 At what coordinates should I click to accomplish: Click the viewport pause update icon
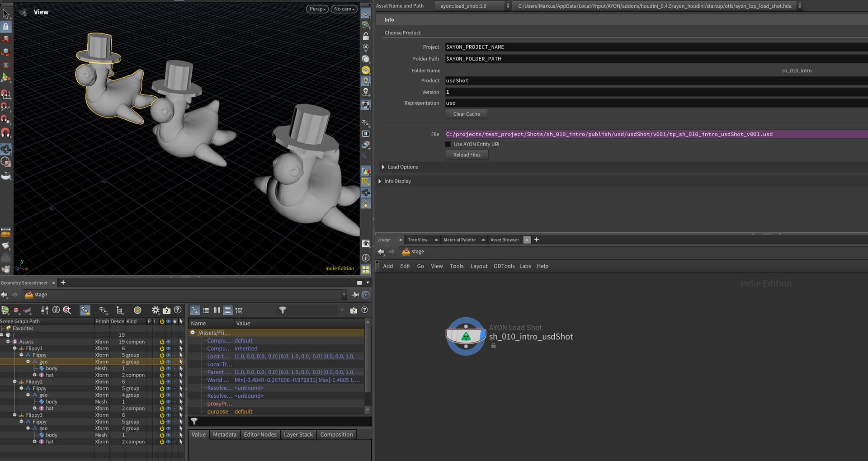pyautogui.click(x=366, y=134)
